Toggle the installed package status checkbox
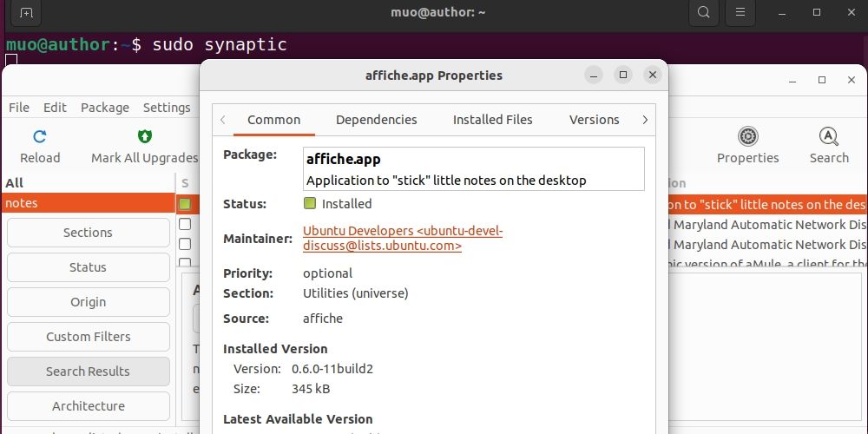 [x=185, y=204]
